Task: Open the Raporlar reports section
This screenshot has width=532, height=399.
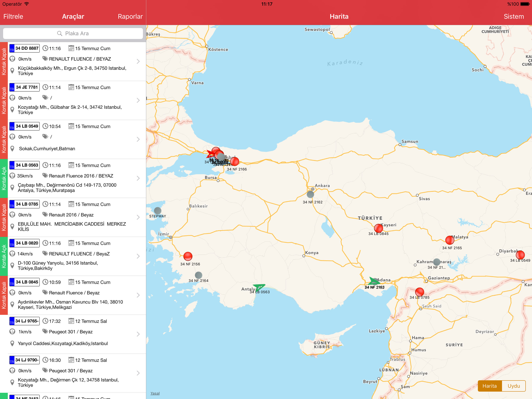Action: tap(130, 16)
